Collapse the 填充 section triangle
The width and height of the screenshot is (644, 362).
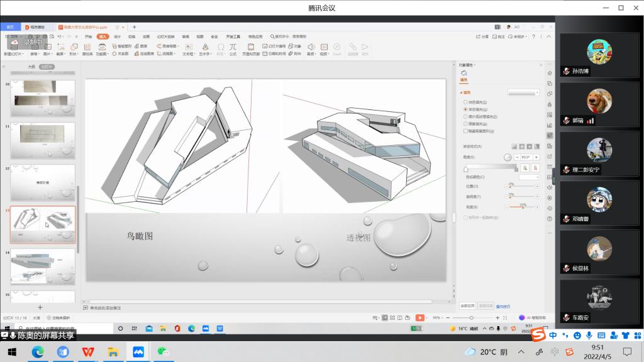(461, 92)
